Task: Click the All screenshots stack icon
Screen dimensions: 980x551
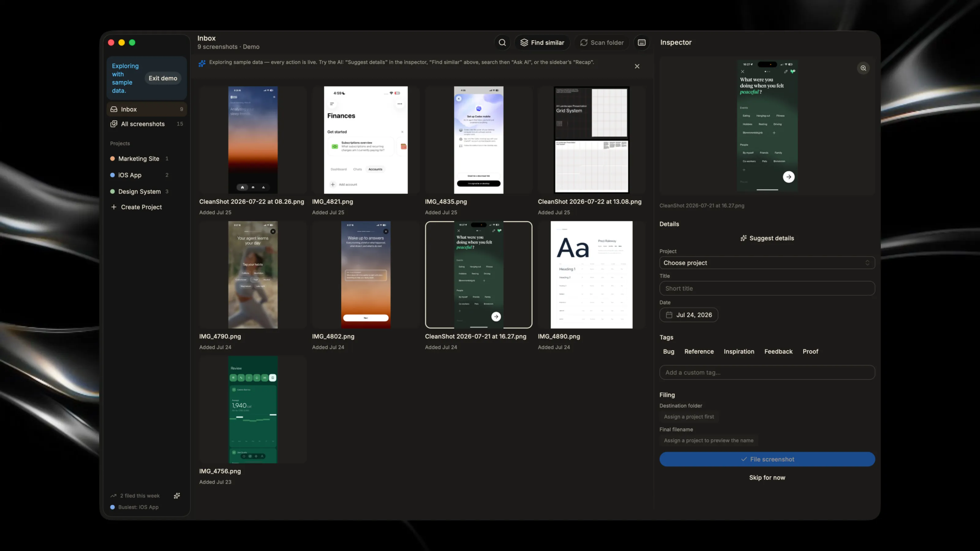Action: (x=114, y=124)
